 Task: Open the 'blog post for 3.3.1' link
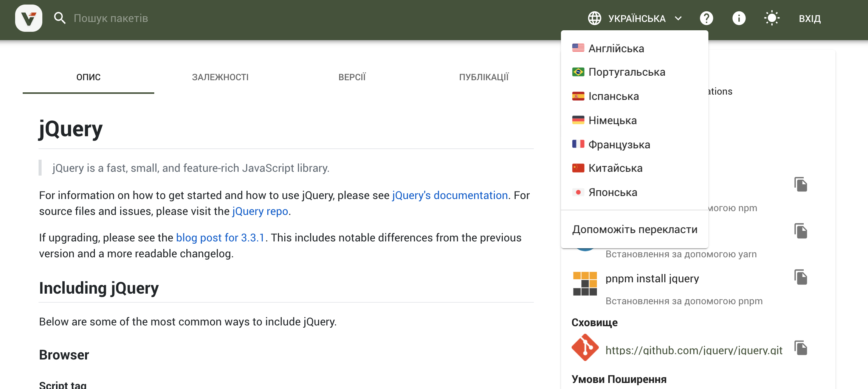(220, 238)
